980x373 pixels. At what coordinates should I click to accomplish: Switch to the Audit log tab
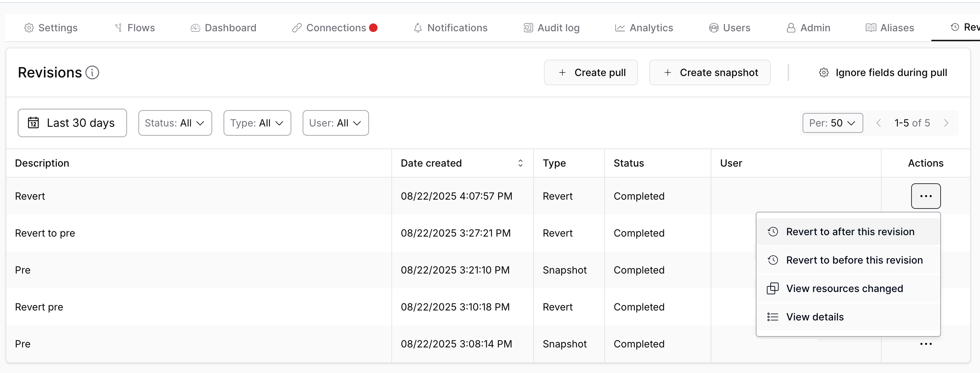coord(551,28)
